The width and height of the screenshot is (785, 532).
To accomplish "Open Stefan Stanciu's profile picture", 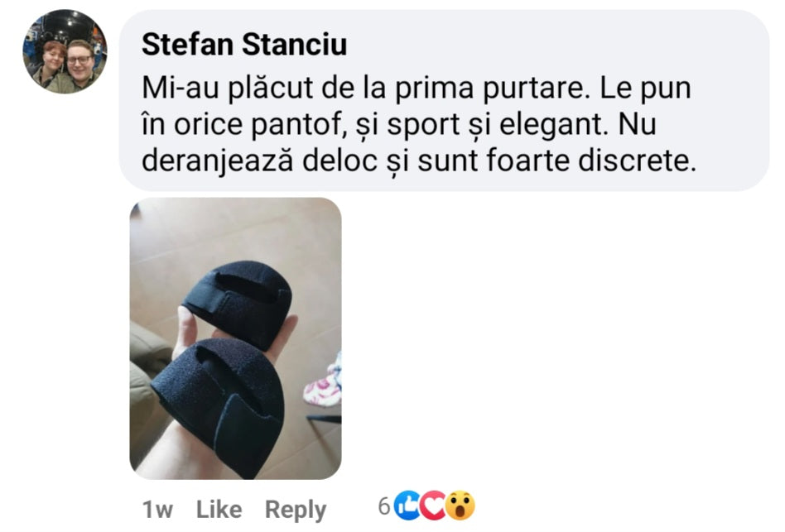I will 65,51.
